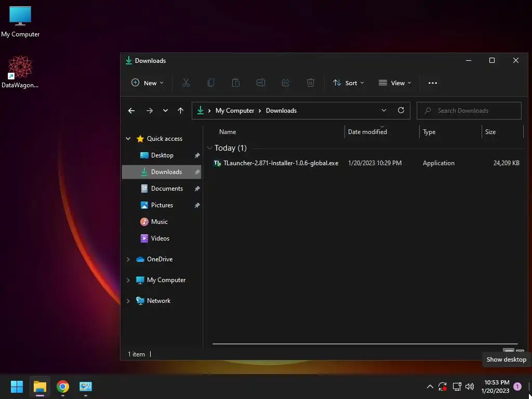This screenshot has width=532, height=399.
Task: Click the volume speaker tray icon
Action: pyautogui.click(x=470, y=387)
